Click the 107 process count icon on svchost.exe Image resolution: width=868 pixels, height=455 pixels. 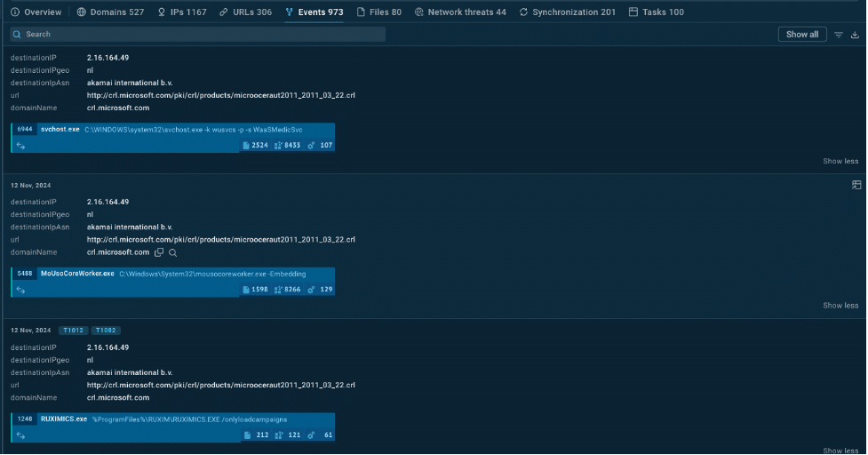(x=312, y=146)
